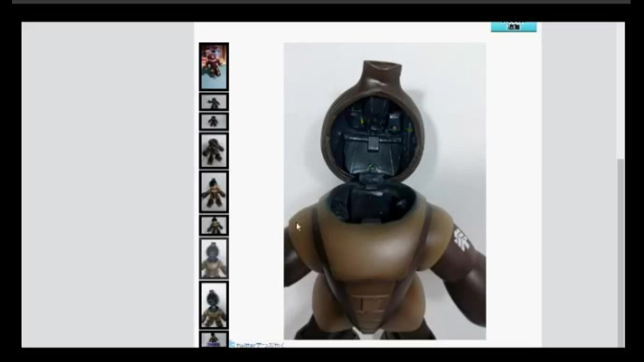
Task: Click the large main figure photo
Action: click(385, 191)
